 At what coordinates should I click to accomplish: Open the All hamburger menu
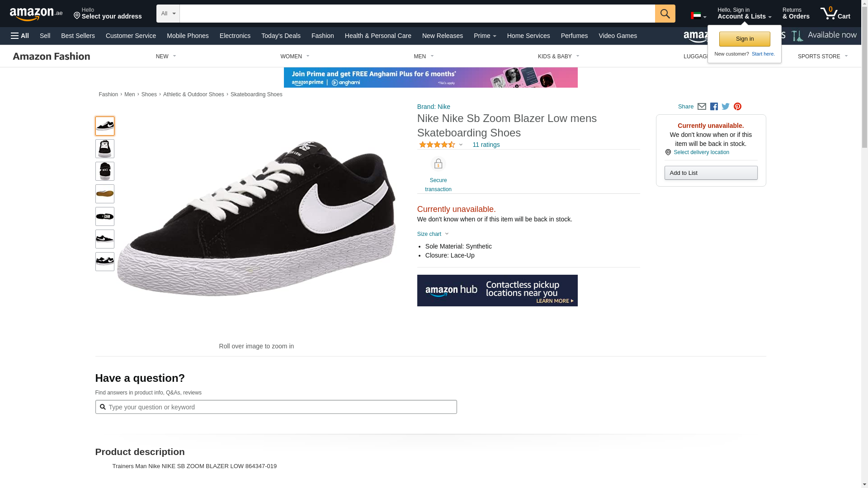click(x=20, y=36)
